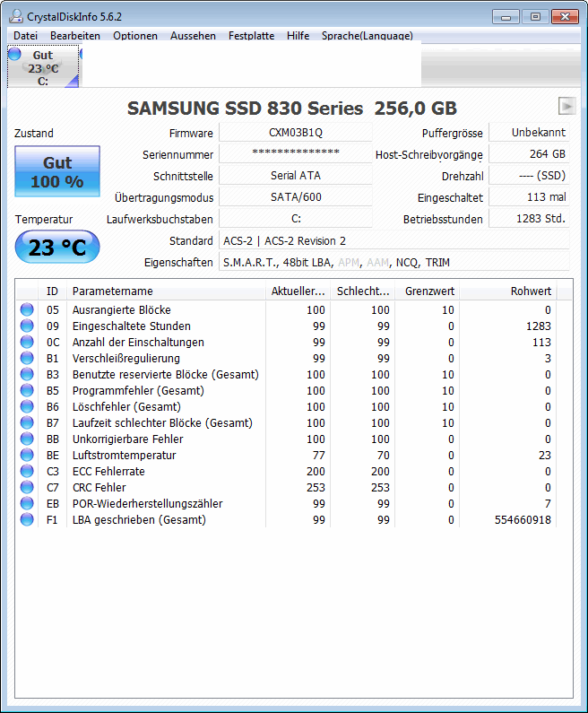Viewport: 588px width, 713px height.
Task: Open the Aussehen menu
Action: coord(193,36)
